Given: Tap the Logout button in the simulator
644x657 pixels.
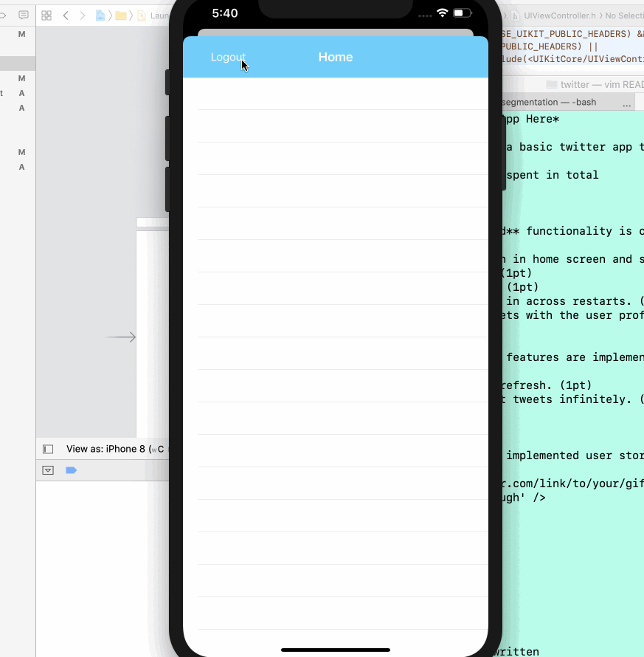Looking at the screenshot, I should point(228,57).
